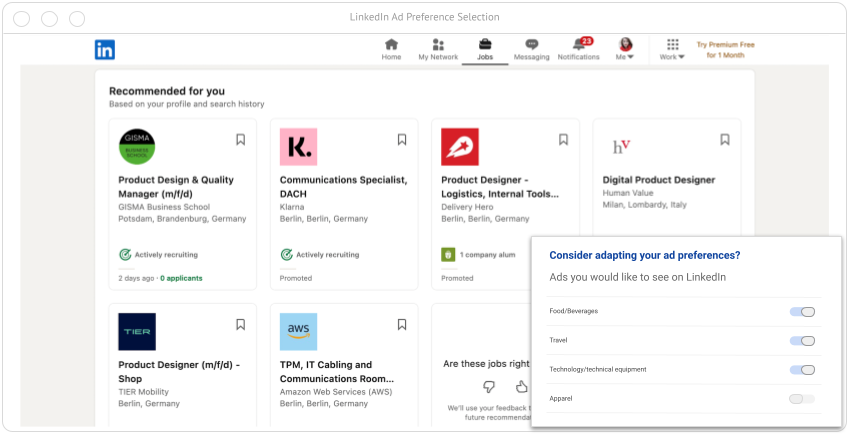Bookmark the Klarna Communications Specialist job
850x435 pixels.
[402, 140]
